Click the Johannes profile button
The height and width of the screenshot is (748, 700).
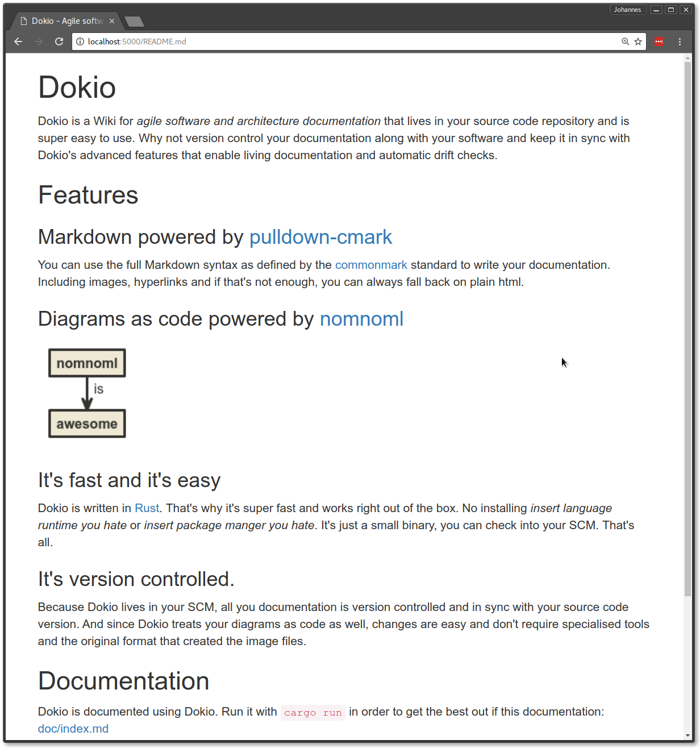click(627, 10)
